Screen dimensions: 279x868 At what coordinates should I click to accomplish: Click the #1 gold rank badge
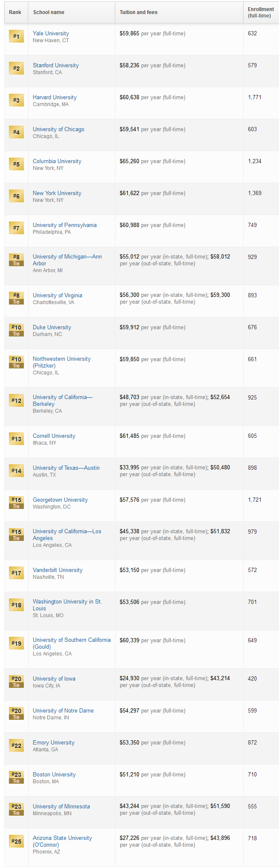(16, 36)
